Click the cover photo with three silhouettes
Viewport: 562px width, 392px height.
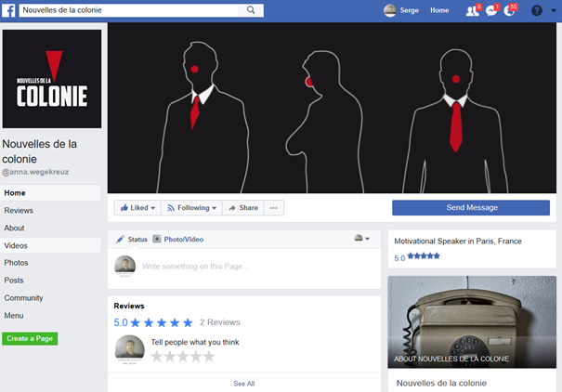click(332, 108)
